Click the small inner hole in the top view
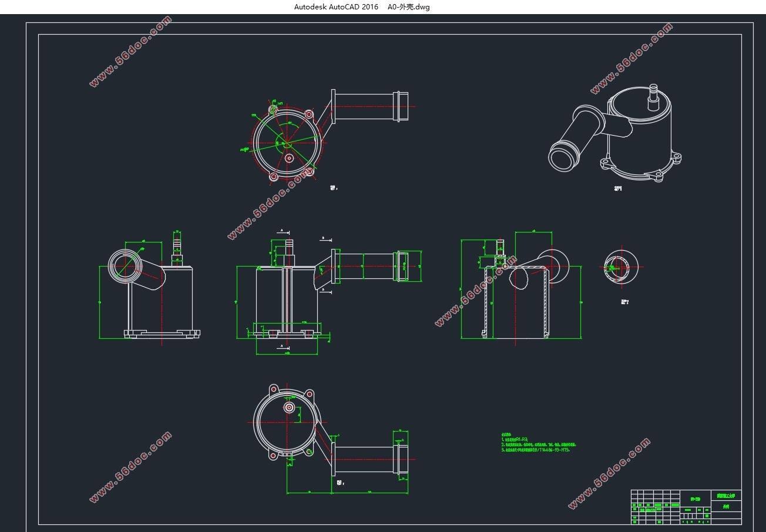Image resolution: width=766 pixels, height=532 pixels. [x=288, y=158]
